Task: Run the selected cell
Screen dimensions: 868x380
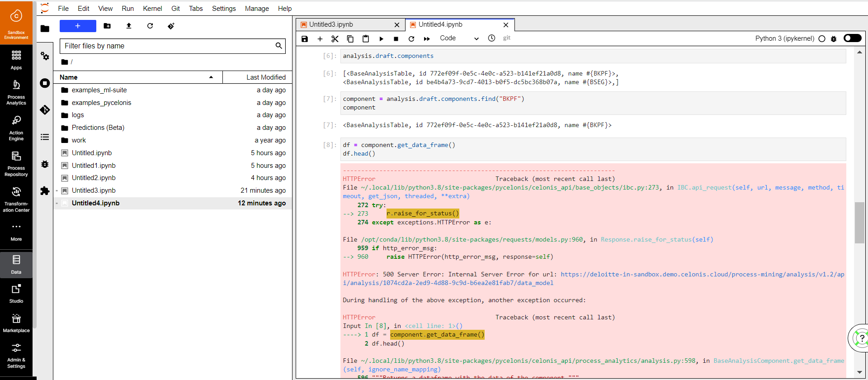Action: coord(381,39)
